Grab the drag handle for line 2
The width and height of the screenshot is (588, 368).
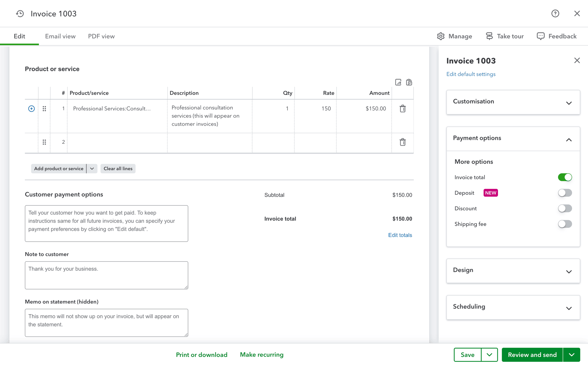click(44, 142)
